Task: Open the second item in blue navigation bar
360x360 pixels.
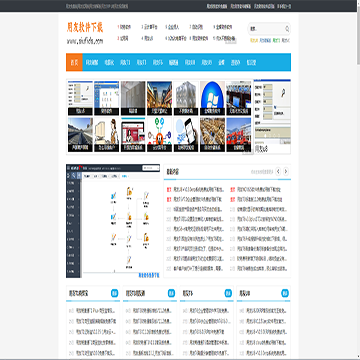Action: (x=92, y=62)
